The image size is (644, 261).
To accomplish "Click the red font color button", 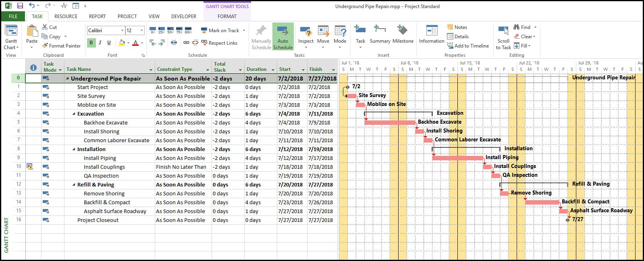I will pos(135,43).
